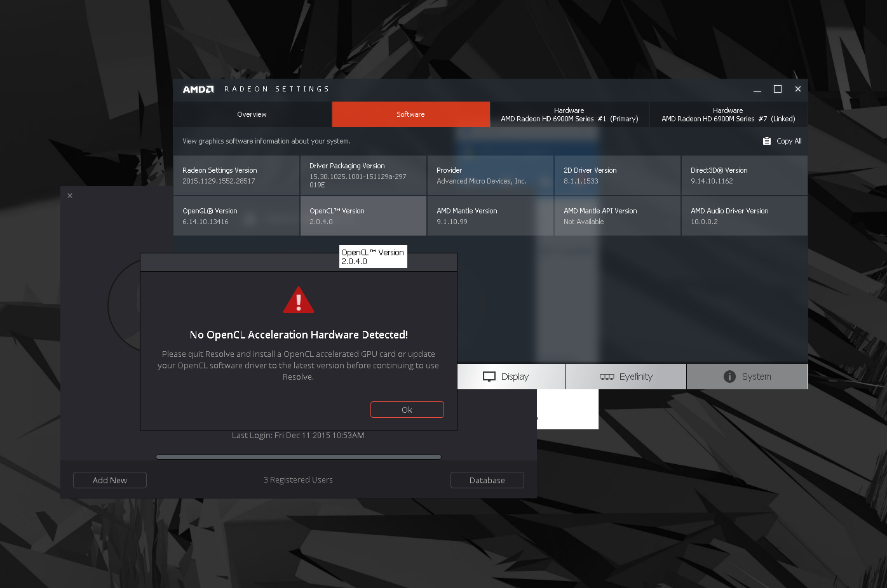Open the Database button in Resolve

[487, 480]
